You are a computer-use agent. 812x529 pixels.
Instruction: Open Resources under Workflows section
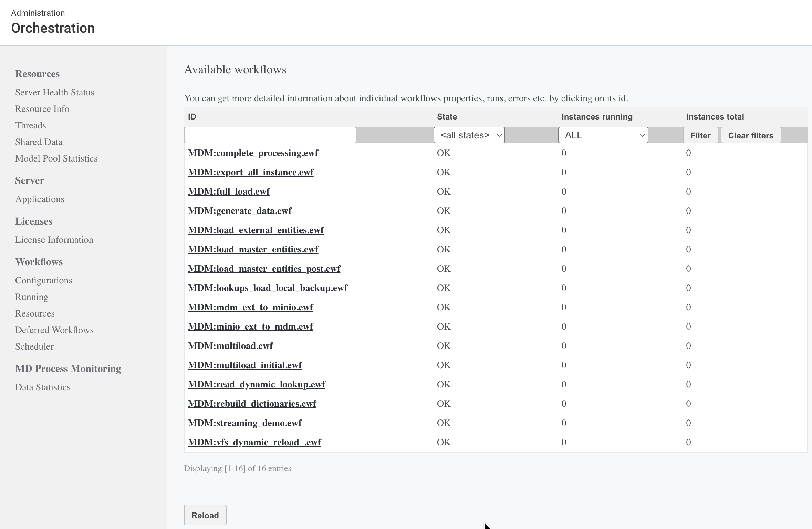tap(35, 313)
